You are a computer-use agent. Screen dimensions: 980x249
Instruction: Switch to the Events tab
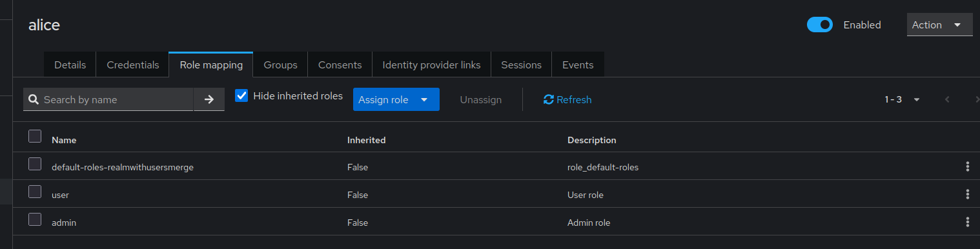(x=578, y=65)
